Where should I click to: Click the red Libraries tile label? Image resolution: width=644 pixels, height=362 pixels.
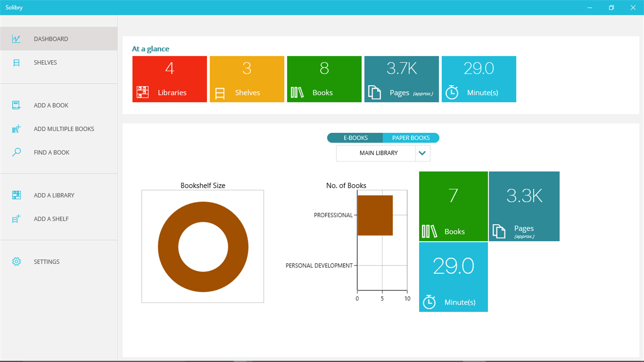coord(172,93)
